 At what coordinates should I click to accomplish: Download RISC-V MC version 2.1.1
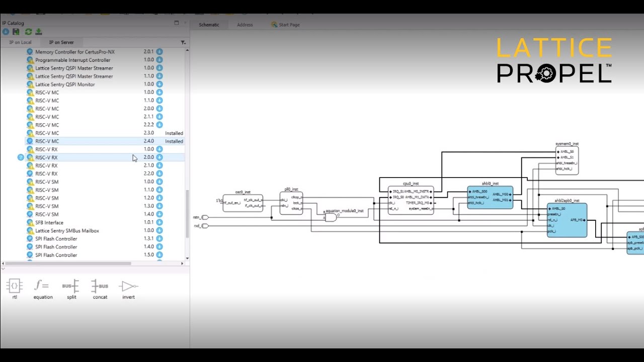159,116
